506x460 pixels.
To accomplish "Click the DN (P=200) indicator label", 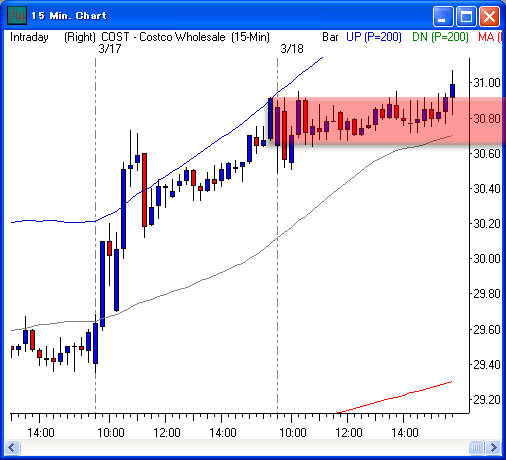I will click(440, 37).
